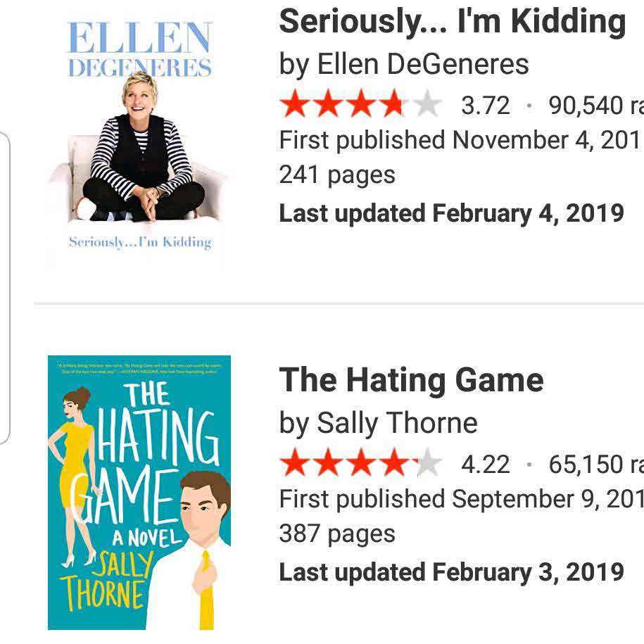Click fifth star of The Hating Game rating

click(427, 465)
